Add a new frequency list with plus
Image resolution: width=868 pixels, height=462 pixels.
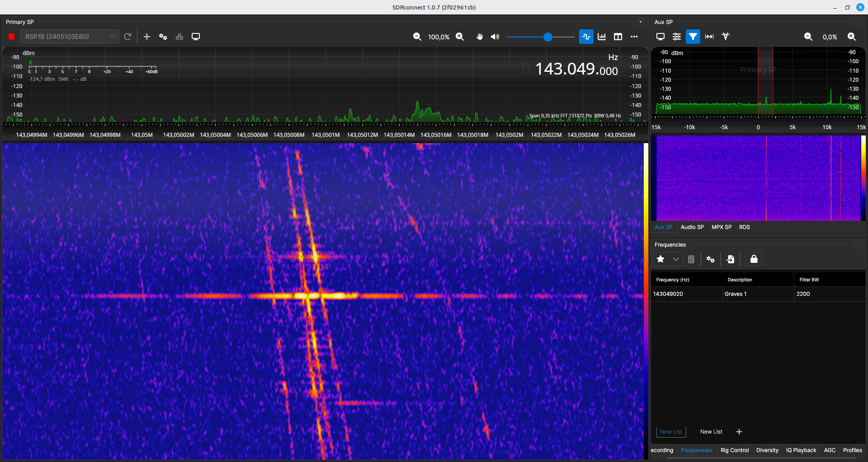point(739,432)
